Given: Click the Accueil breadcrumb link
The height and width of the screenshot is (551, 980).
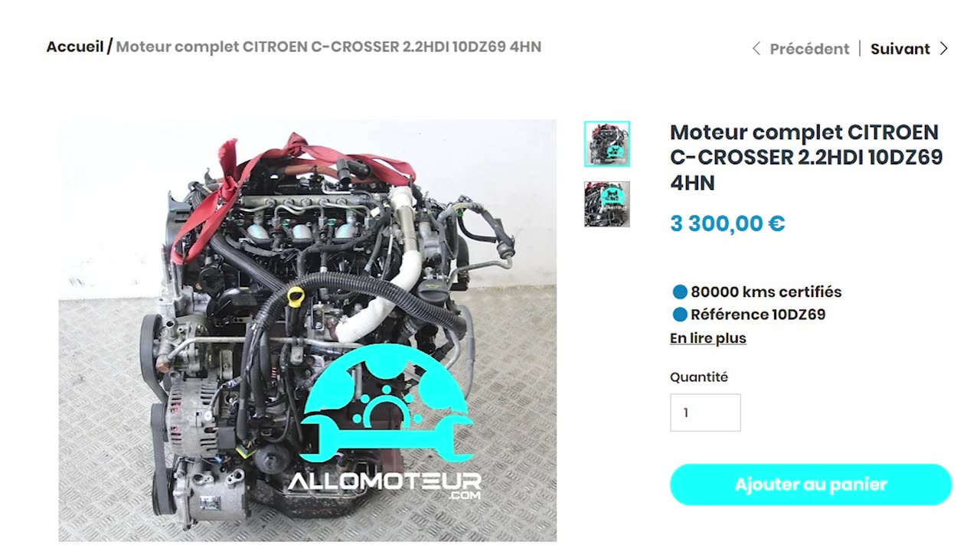Looking at the screenshot, I should tap(74, 47).
